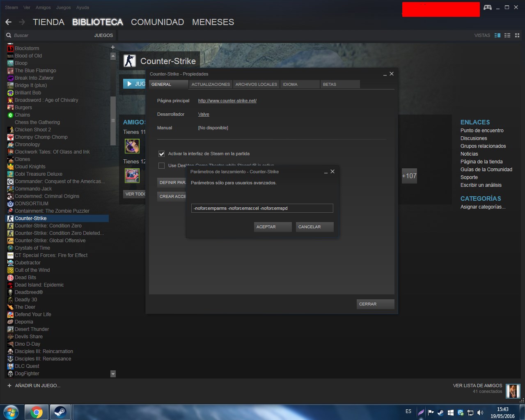Open the Amigos menu
525x420 pixels.
coord(43,7)
